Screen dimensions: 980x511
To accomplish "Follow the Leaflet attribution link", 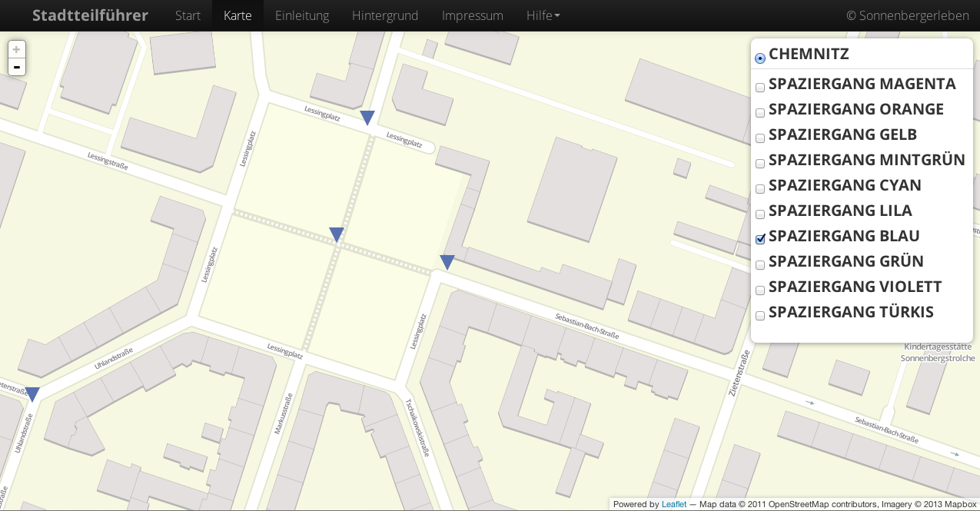I will click(673, 504).
